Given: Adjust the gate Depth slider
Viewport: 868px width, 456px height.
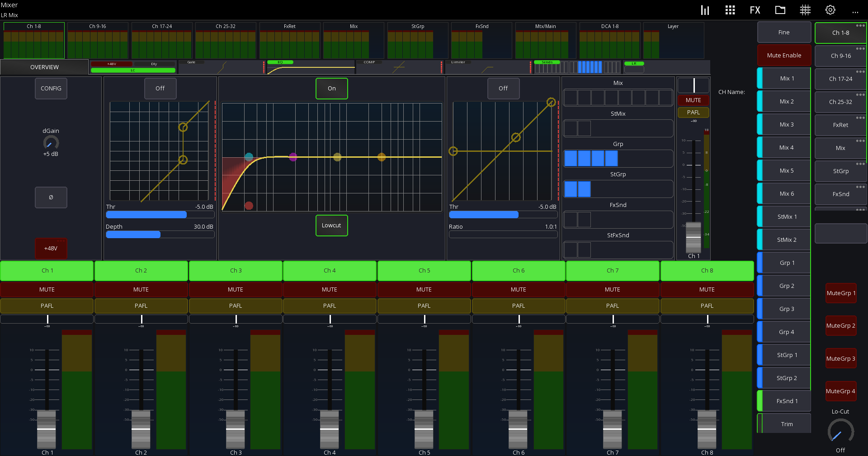Looking at the screenshot, I should [x=160, y=235].
